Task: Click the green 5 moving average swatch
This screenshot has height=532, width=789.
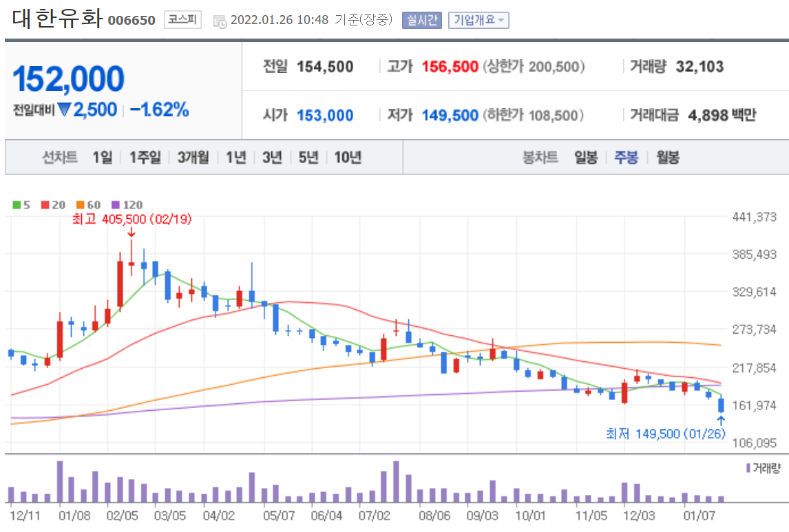Action: pos(17,204)
